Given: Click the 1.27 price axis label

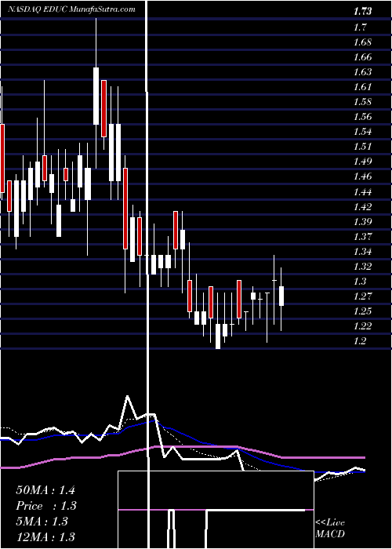Looking at the screenshot, I should [x=362, y=296].
